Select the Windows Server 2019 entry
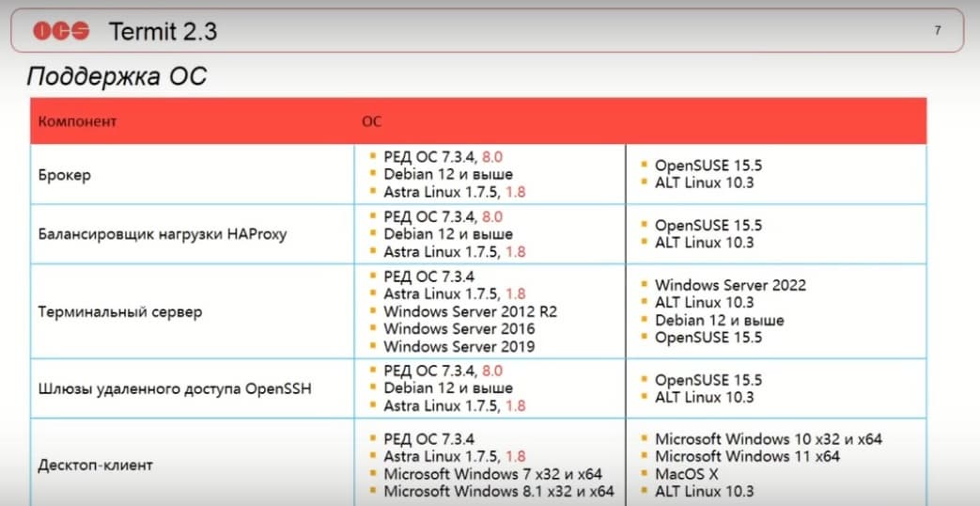Image resolution: width=980 pixels, height=506 pixels. pos(459,346)
